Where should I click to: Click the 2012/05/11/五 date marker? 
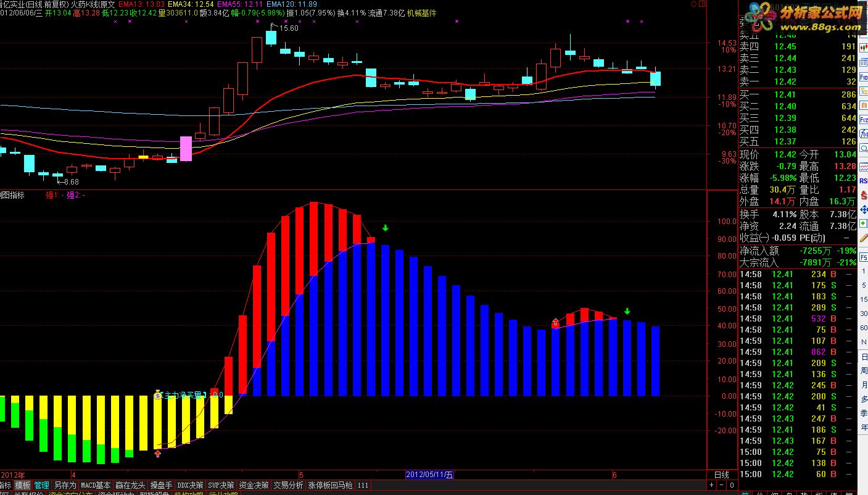[430, 475]
